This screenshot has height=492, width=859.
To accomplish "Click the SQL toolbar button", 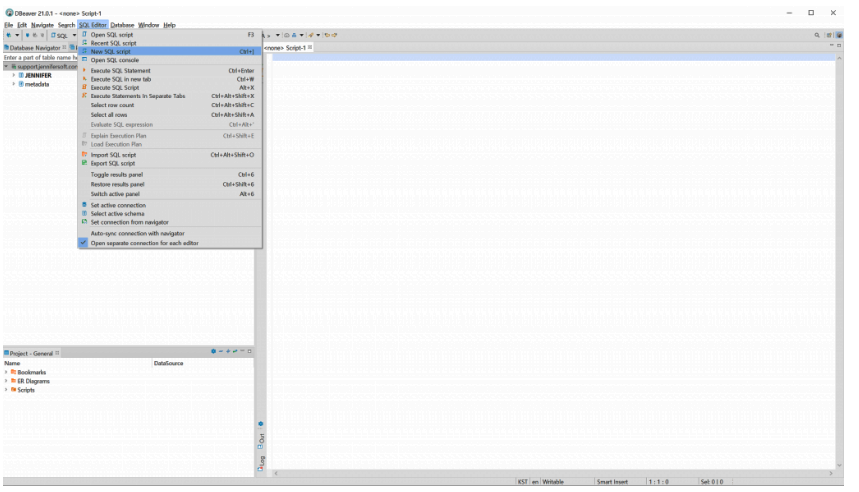I will pos(59,35).
